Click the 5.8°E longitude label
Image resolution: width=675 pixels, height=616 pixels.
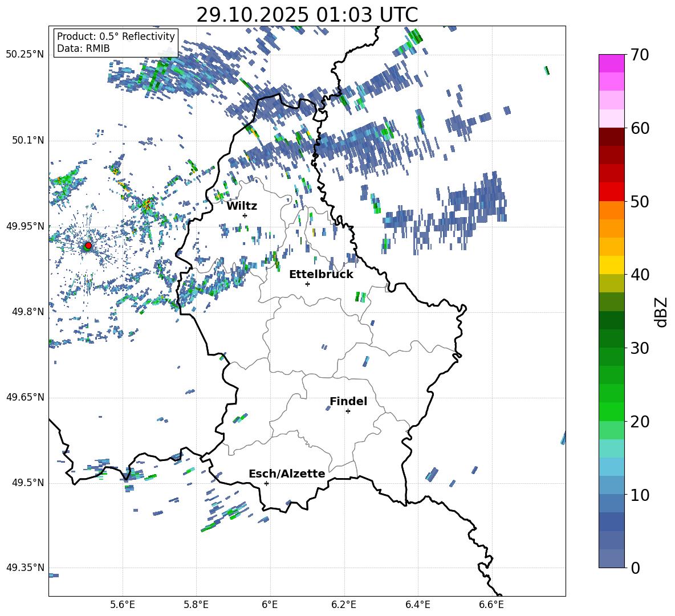pos(196,605)
